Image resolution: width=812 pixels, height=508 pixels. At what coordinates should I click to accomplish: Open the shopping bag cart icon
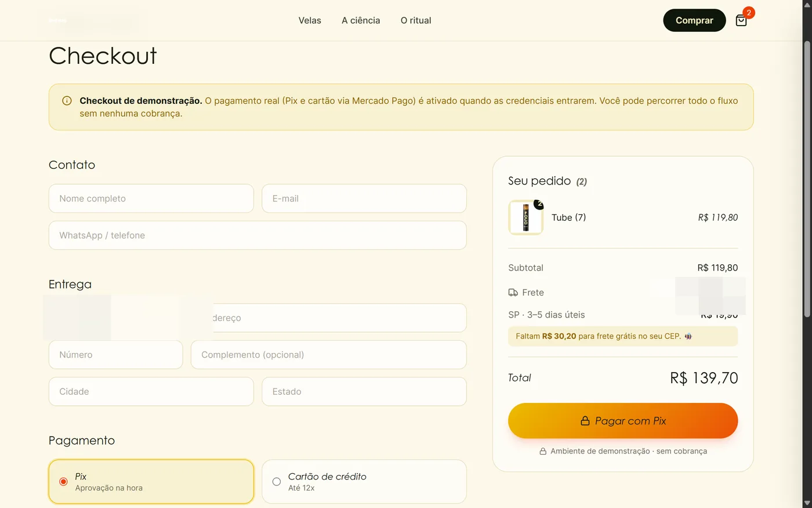[741, 21]
